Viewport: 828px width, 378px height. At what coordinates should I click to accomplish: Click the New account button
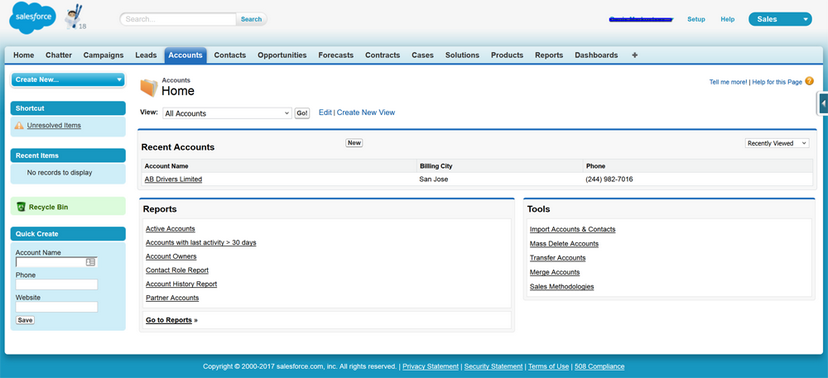point(354,143)
